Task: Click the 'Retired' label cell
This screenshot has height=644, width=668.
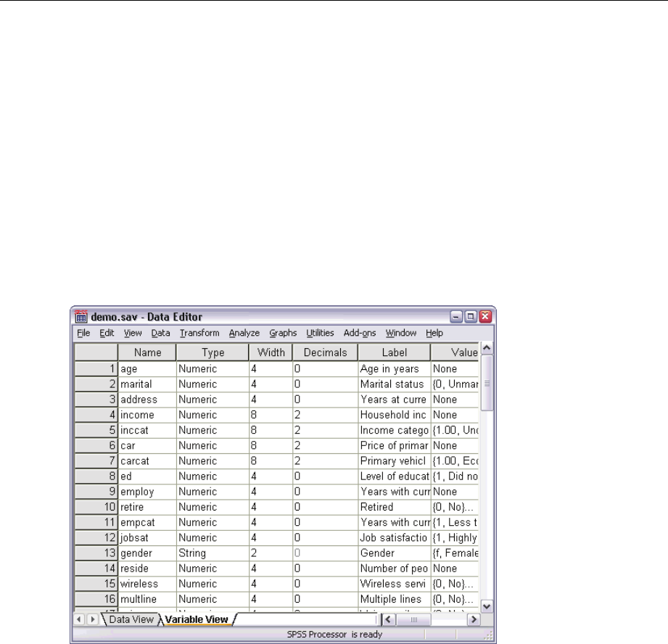Action: point(394,507)
